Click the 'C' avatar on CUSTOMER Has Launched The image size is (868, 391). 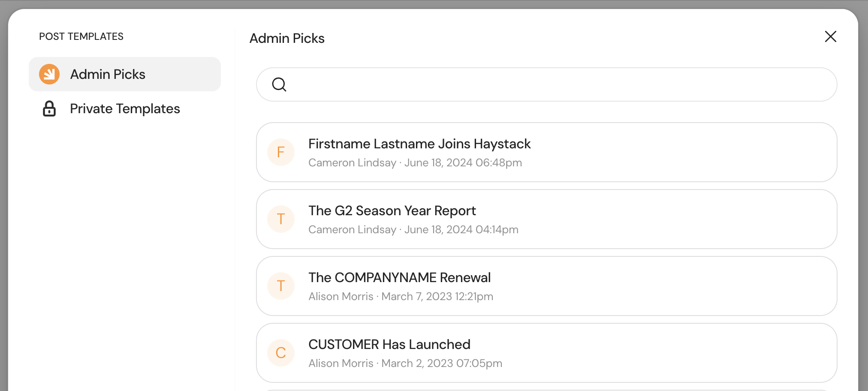point(281,353)
